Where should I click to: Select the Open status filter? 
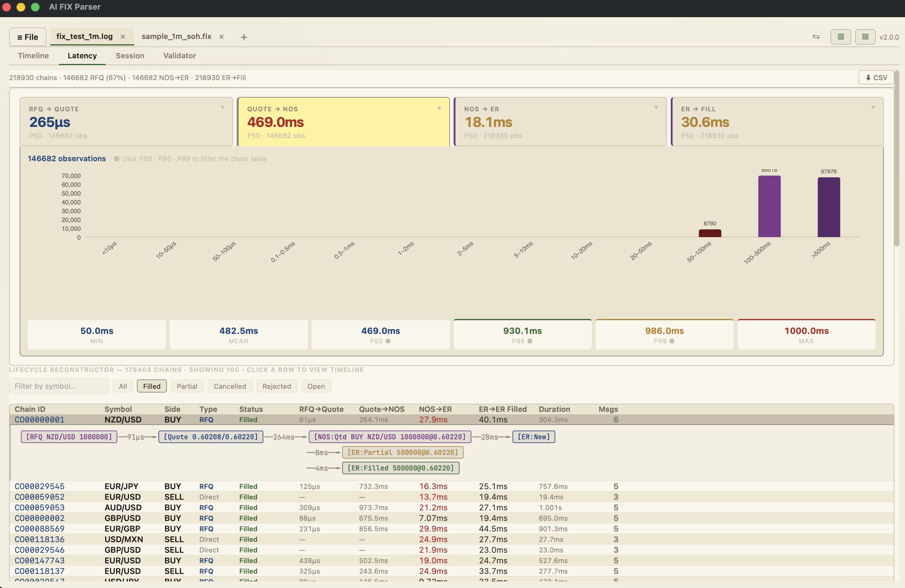[316, 386]
